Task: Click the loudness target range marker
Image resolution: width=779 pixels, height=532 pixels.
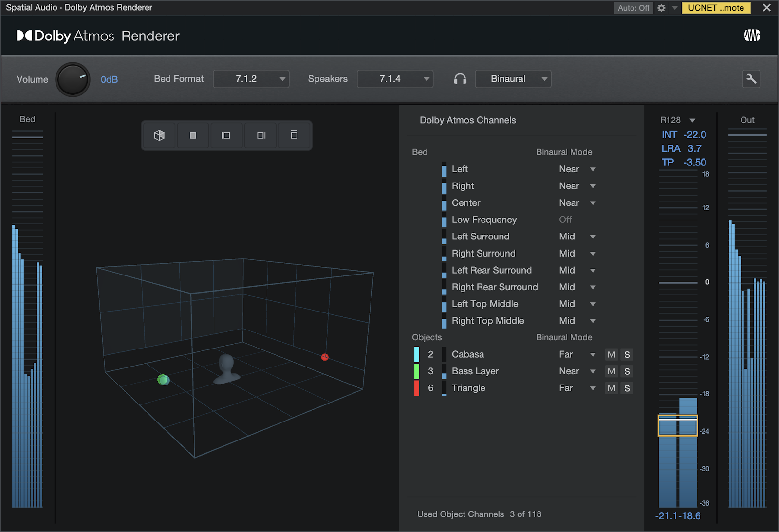Action: pos(678,425)
